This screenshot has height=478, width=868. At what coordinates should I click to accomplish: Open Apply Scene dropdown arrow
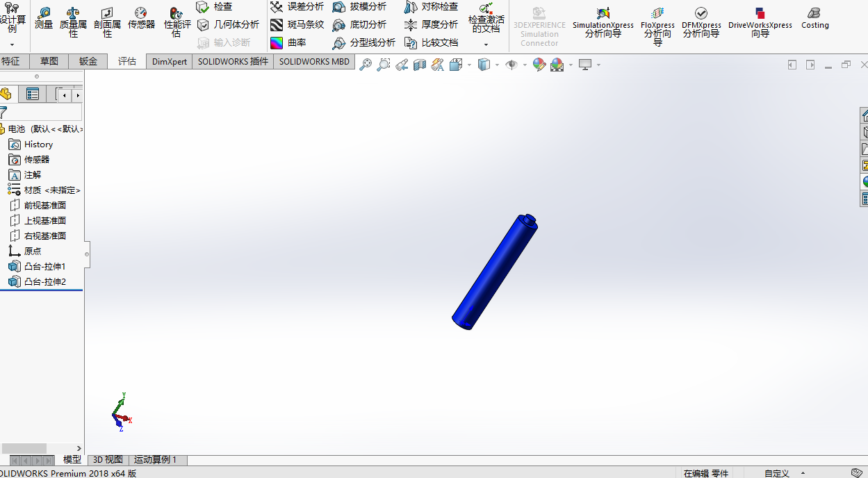[x=571, y=65]
